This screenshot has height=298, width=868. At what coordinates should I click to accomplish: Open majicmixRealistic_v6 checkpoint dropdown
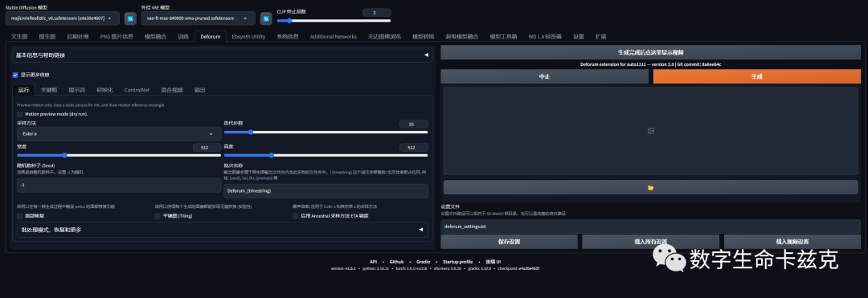[x=63, y=18]
